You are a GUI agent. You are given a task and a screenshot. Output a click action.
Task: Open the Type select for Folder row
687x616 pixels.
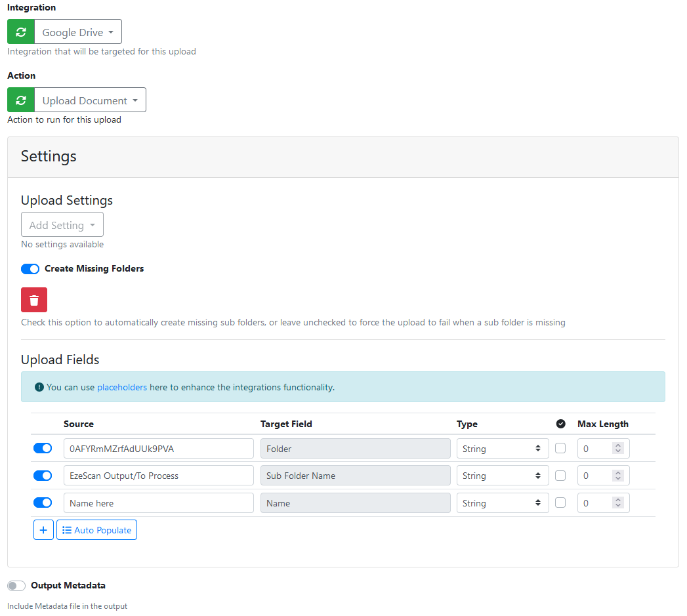pyautogui.click(x=503, y=449)
